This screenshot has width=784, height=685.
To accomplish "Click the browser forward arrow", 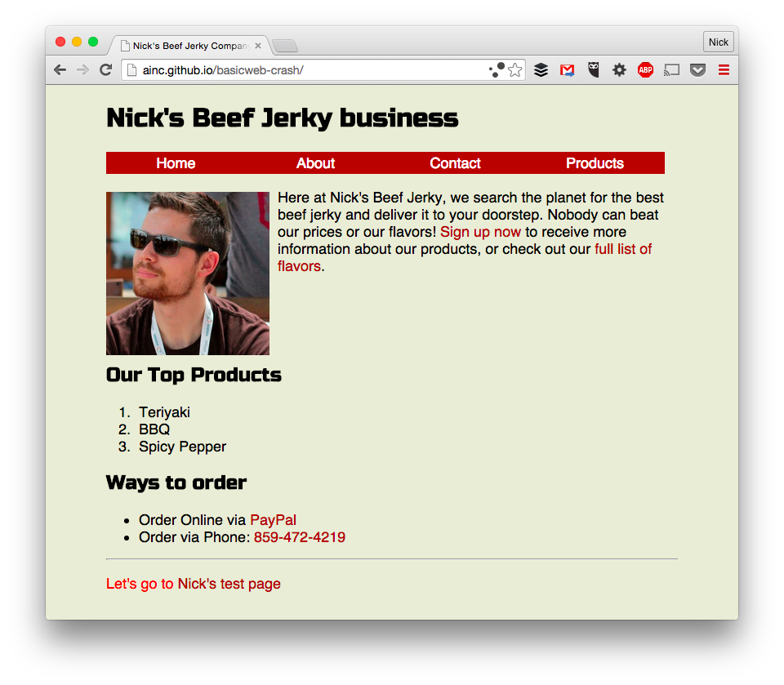I will pyautogui.click(x=83, y=70).
